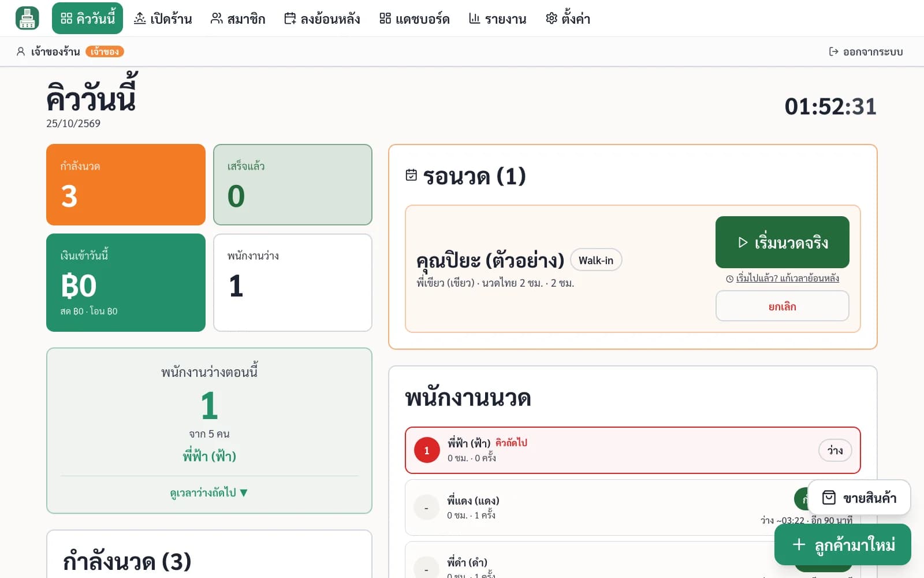Click the เสร็จแล้ว stat card
This screenshot has width=924, height=578.
pos(293,184)
